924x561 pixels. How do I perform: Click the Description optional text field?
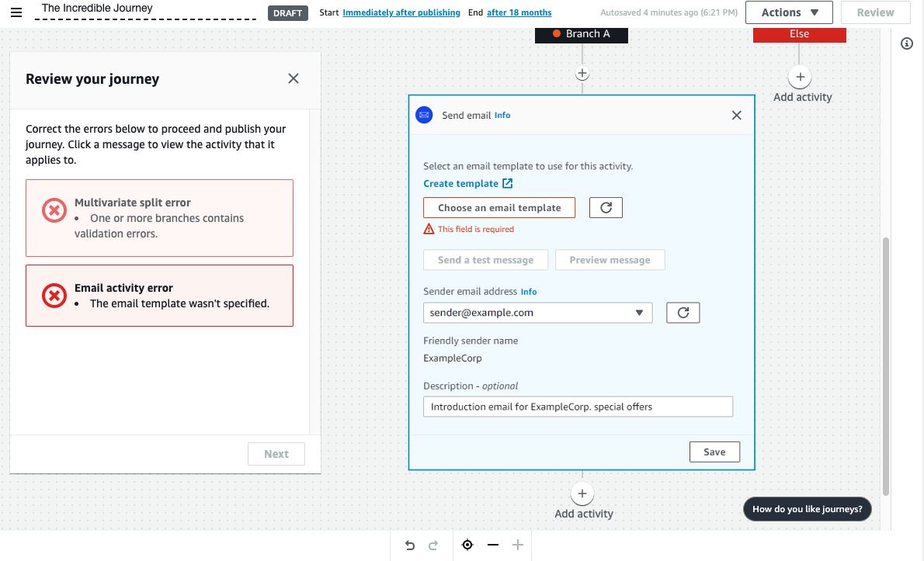[x=578, y=407]
